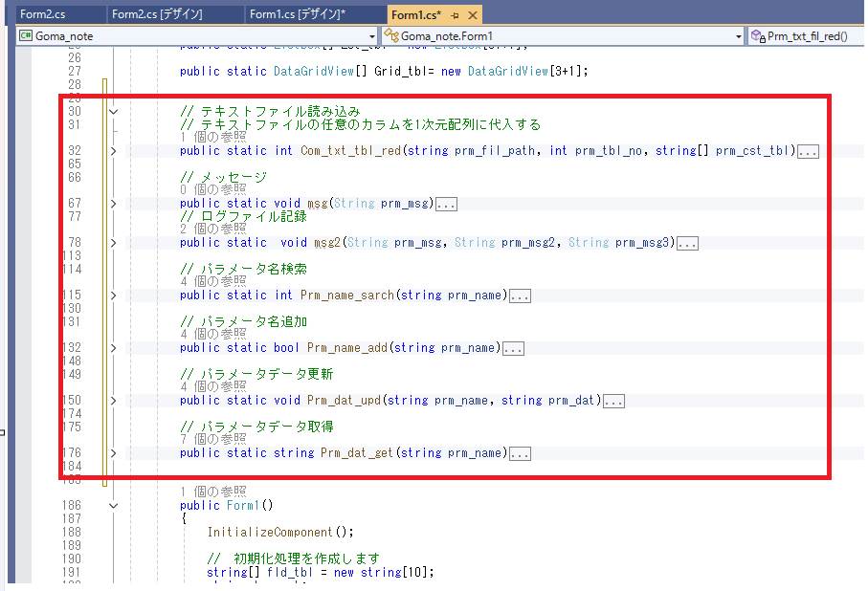Image resolution: width=868 pixels, height=591 pixels.
Task: Click the ellipsis box after Prm_name_sarch method
Action: (x=520, y=295)
